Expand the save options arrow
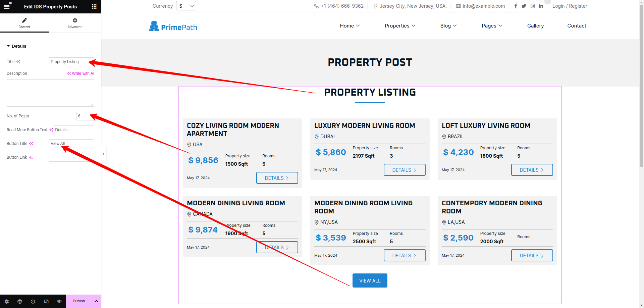The height and width of the screenshot is (308, 644). coord(96,301)
